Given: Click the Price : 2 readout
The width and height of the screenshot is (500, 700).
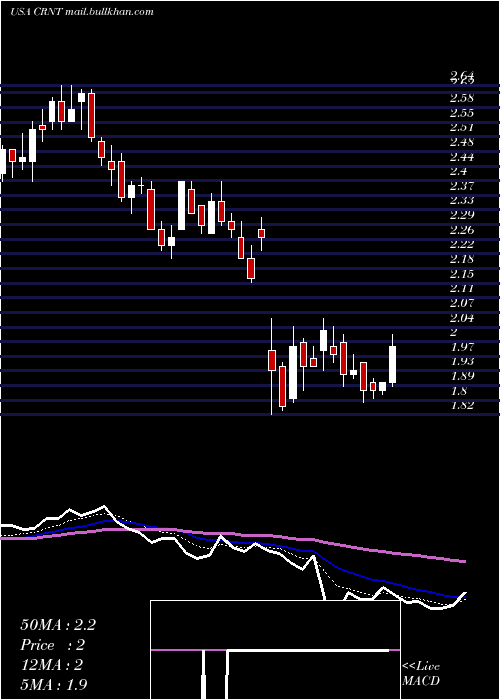Looking at the screenshot, I should [53, 645].
